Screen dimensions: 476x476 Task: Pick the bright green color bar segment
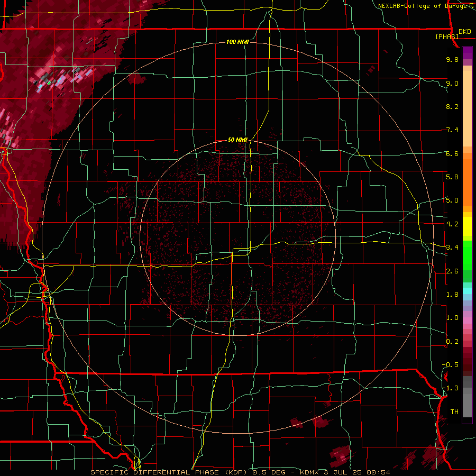(467, 255)
